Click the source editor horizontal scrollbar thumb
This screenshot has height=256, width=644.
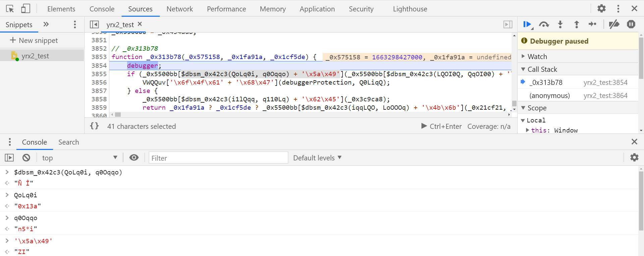pyautogui.click(x=118, y=114)
